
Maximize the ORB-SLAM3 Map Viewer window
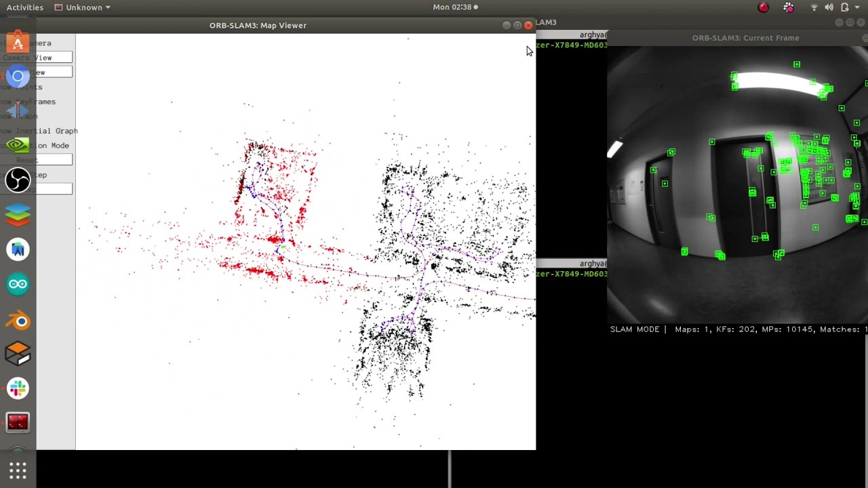517,25
